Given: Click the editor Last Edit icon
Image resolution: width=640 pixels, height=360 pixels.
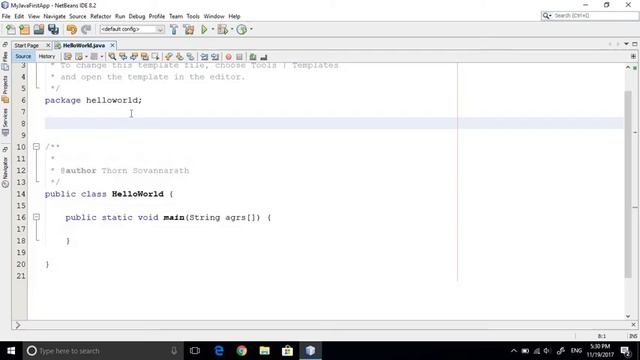Looking at the screenshot, I should [x=68, y=57].
